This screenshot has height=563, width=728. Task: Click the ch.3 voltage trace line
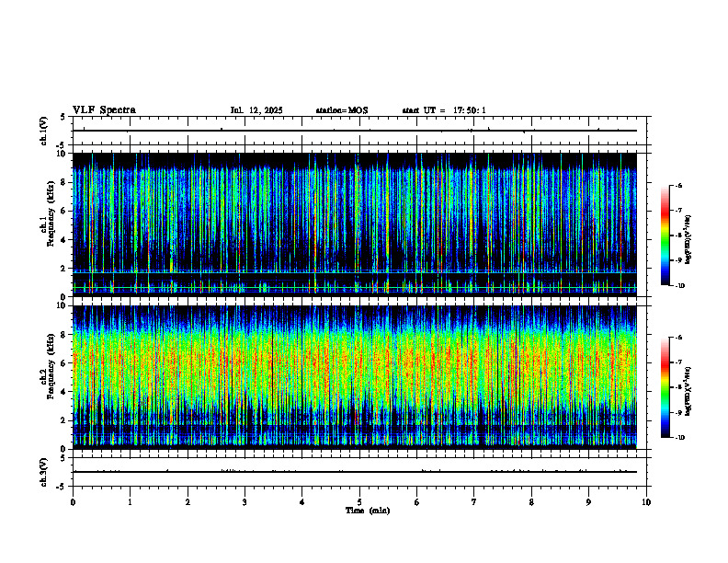355,472
